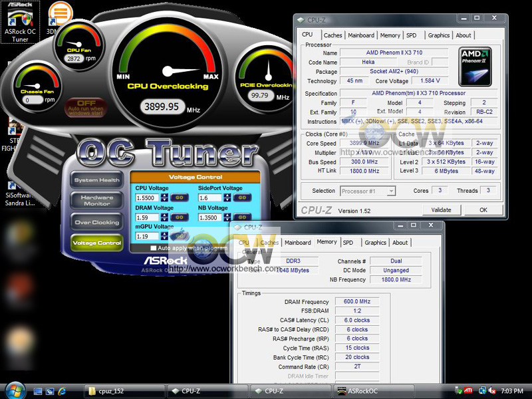Click the DC Mode value Unganged

(x=396, y=271)
